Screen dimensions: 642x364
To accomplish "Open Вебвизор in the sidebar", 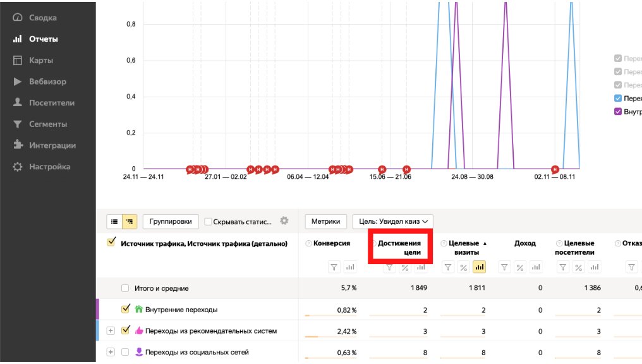I will tap(47, 82).
